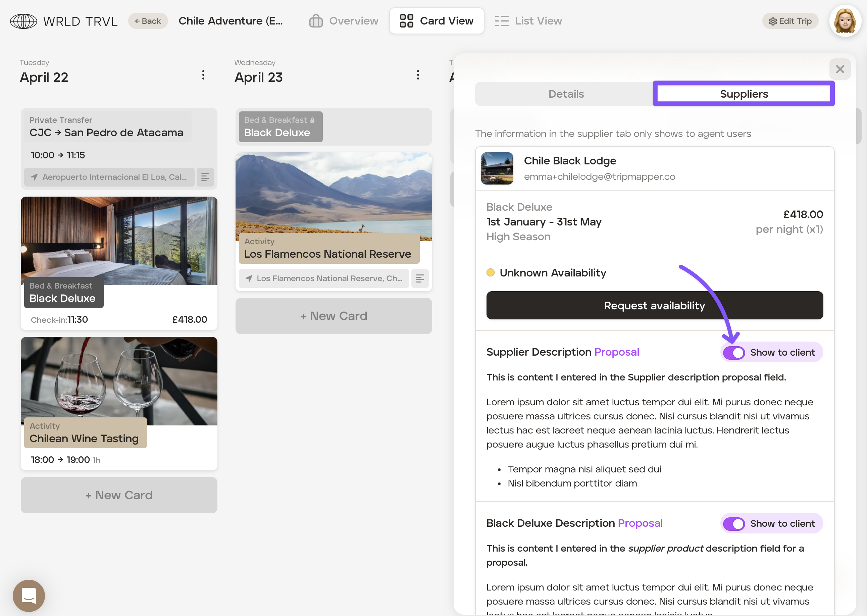Click notes icon on Los Flamencos card
This screenshot has height=616, width=867.
(420, 278)
